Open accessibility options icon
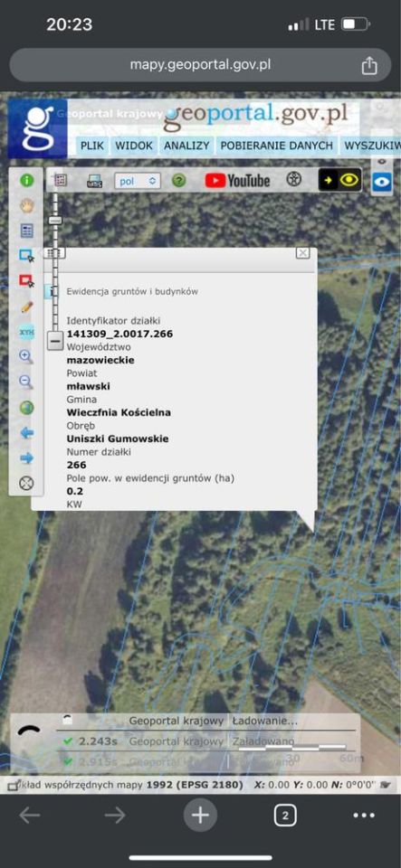This screenshot has width=401, height=868. coord(294,179)
